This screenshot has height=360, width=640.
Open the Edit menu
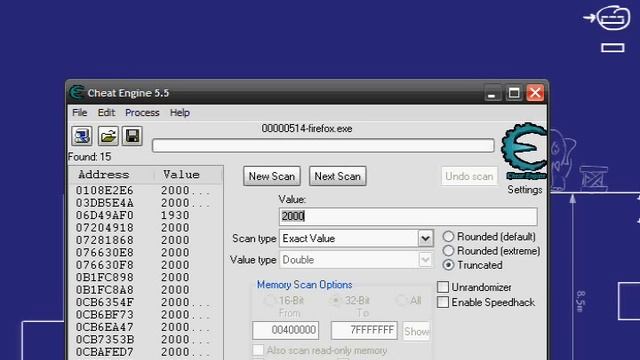106,113
